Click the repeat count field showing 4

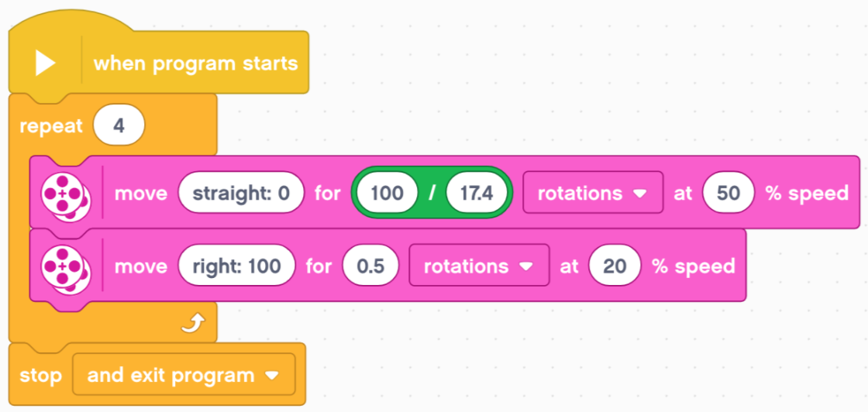pyautogui.click(x=119, y=126)
